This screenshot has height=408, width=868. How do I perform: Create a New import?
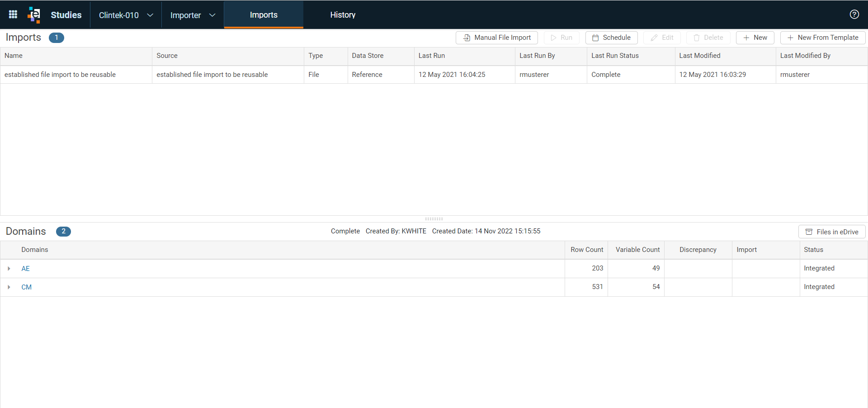pyautogui.click(x=755, y=38)
